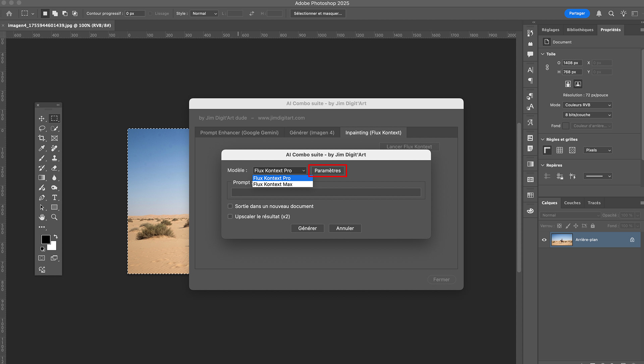Collapse the Toile section
This screenshot has width=644, height=364.
(x=543, y=54)
